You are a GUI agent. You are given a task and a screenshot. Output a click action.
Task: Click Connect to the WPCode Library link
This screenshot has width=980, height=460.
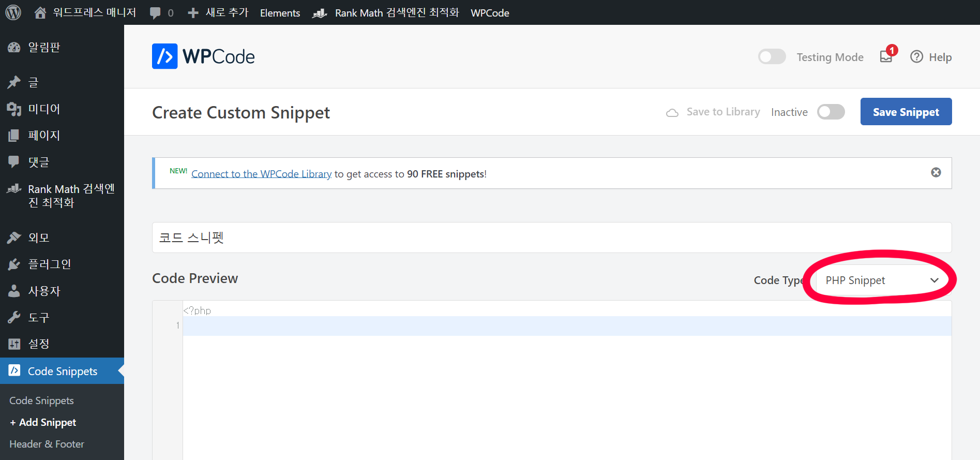click(261, 174)
